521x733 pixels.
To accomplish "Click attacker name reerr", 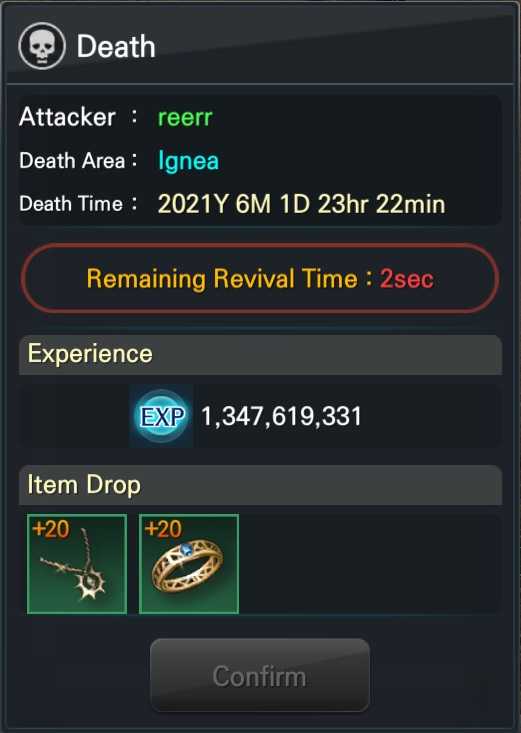I will point(185,117).
